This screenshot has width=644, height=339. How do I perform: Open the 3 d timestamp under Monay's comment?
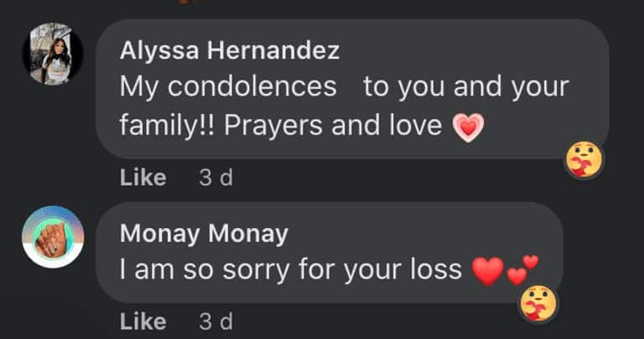pyautogui.click(x=216, y=321)
